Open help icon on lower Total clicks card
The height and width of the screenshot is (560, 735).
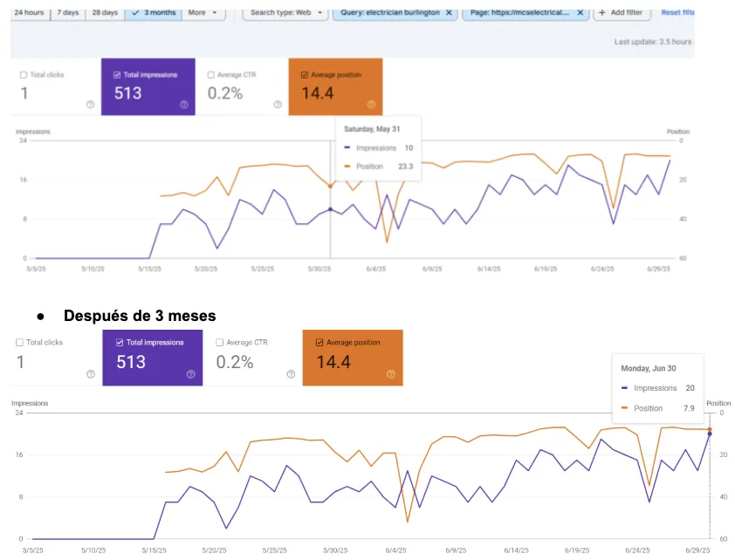click(91, 374)
